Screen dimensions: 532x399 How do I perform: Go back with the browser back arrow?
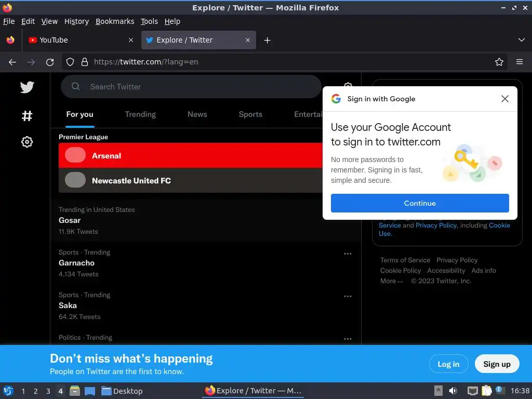12,62
